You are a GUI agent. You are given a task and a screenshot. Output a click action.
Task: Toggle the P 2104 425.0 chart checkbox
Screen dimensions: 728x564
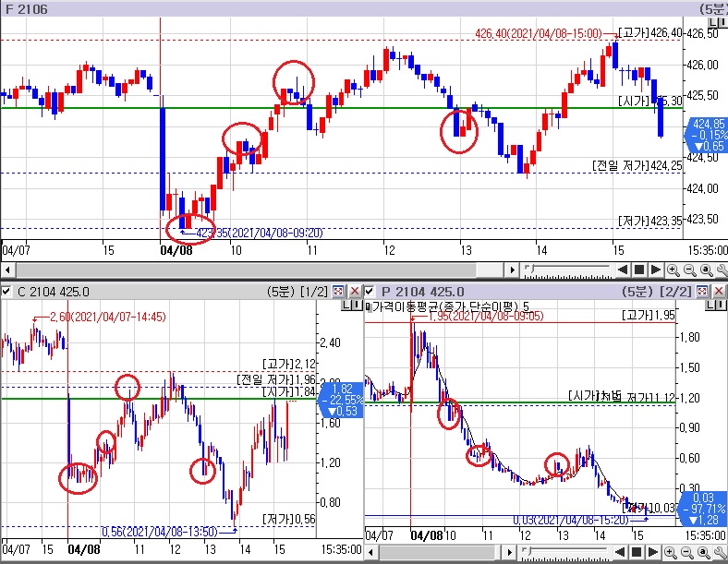pos(370,292)
